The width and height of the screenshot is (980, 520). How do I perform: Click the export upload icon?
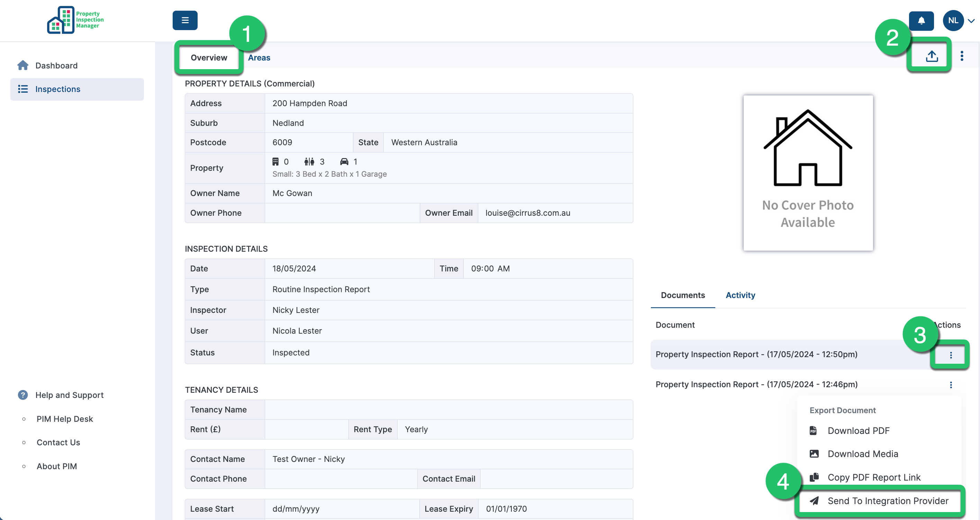coord(932,56)
